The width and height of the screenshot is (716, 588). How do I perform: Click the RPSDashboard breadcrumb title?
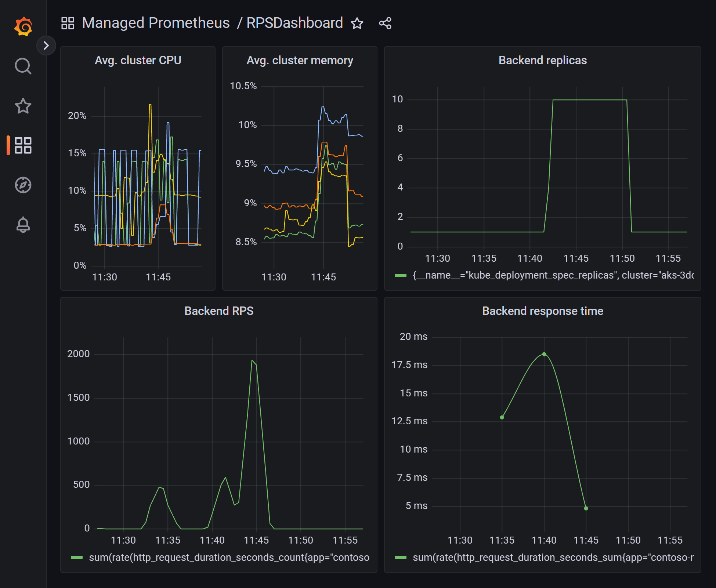(294, 23)
